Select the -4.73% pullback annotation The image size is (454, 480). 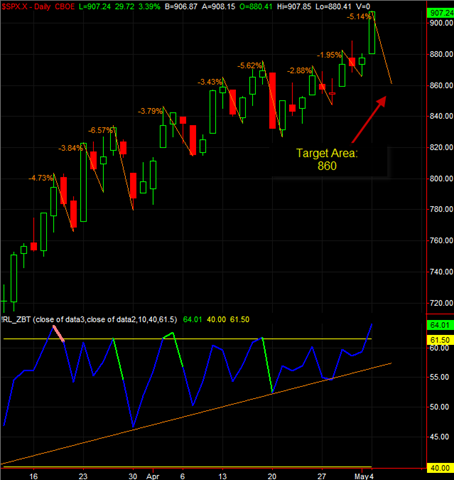coord(41,178)
